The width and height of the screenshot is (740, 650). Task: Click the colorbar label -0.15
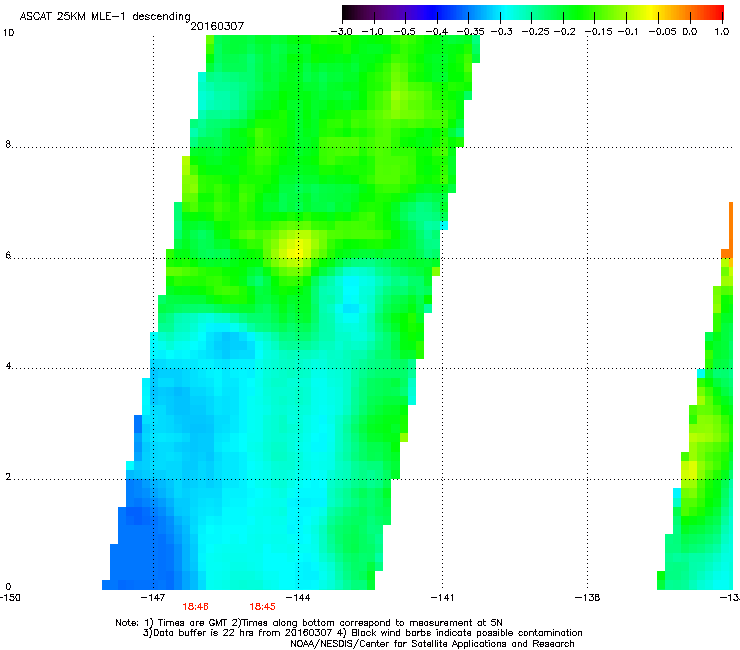[598, 32]
